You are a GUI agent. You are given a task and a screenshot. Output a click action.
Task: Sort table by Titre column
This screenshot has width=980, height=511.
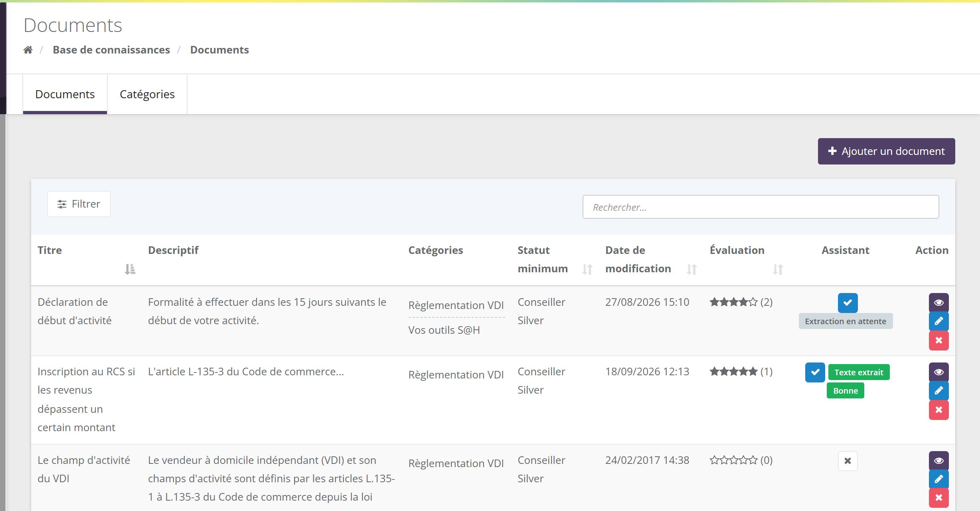(x=130, y=269)
